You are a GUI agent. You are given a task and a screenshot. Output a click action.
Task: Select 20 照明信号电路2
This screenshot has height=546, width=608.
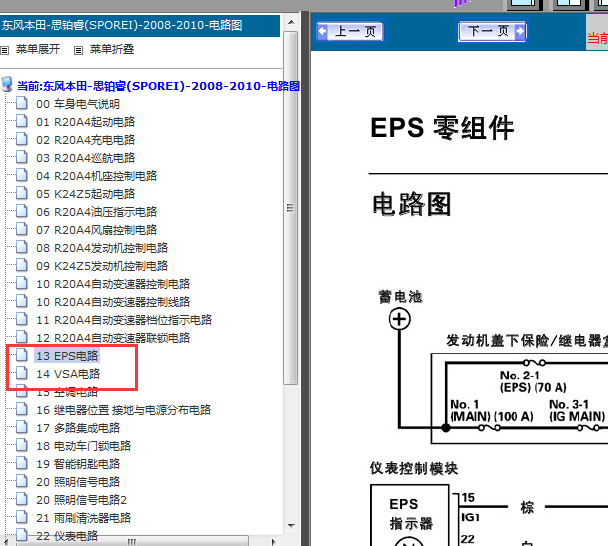click(81, 500)
